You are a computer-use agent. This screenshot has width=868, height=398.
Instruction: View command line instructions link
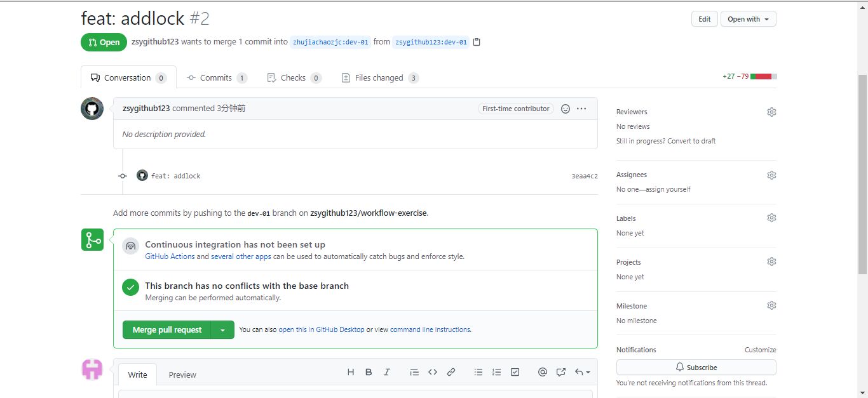[x=430, y=329]
